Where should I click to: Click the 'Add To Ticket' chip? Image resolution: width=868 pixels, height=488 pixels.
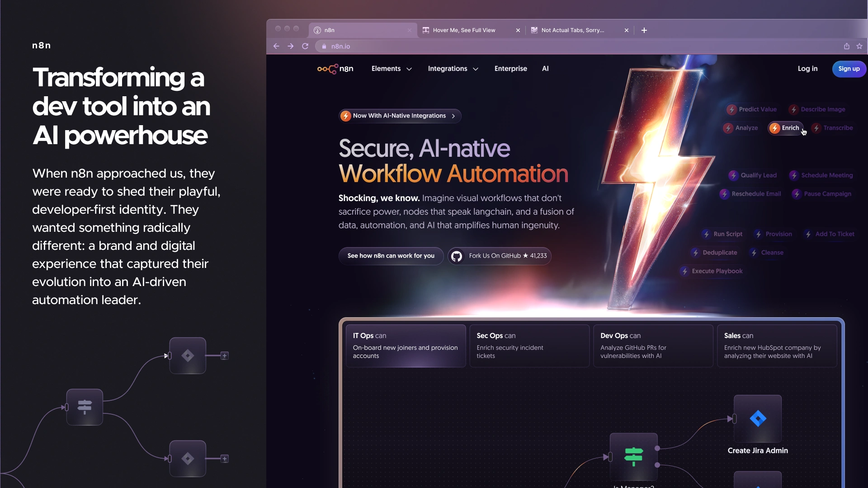point(829,234)
